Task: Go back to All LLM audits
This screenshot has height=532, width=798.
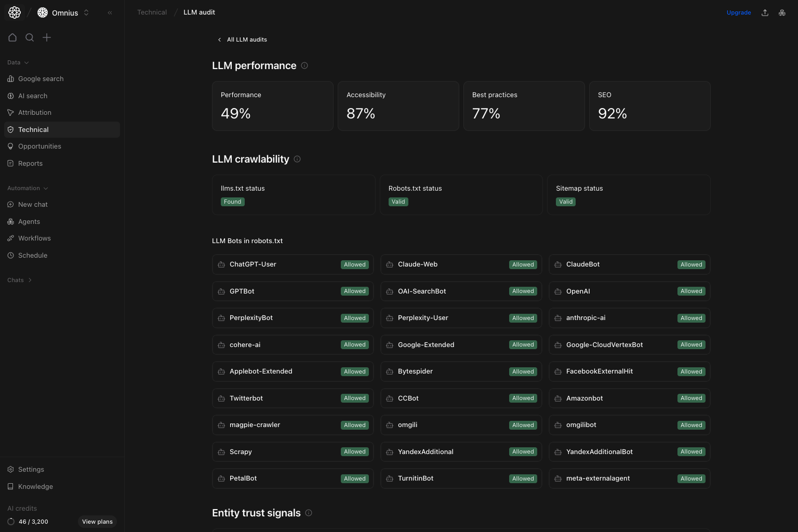Action: pos(242,39)
